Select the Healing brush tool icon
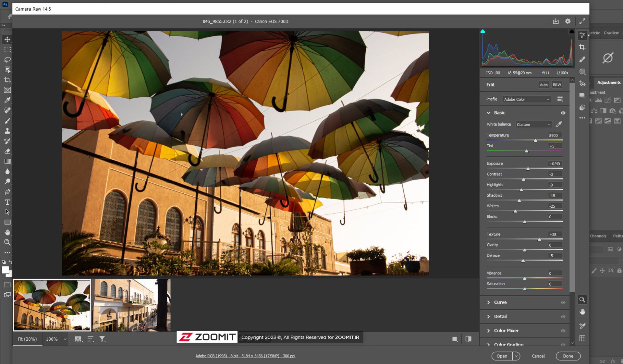This screenshot has width=623, height=364. 582,60
